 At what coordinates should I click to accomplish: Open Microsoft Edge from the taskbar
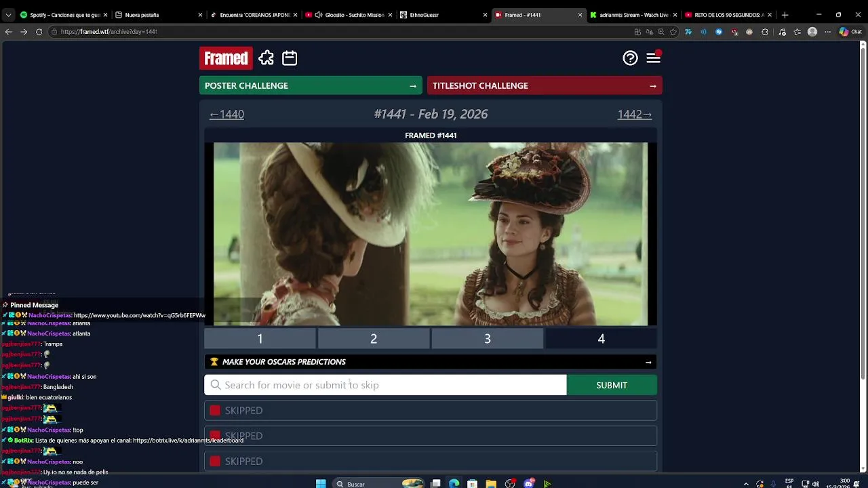pos(454,484)
